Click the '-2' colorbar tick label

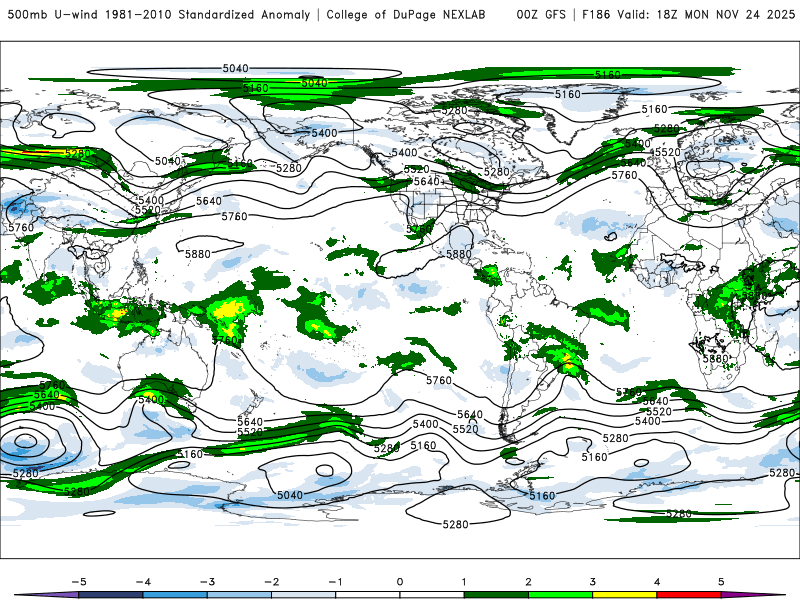tap(271, 582)
